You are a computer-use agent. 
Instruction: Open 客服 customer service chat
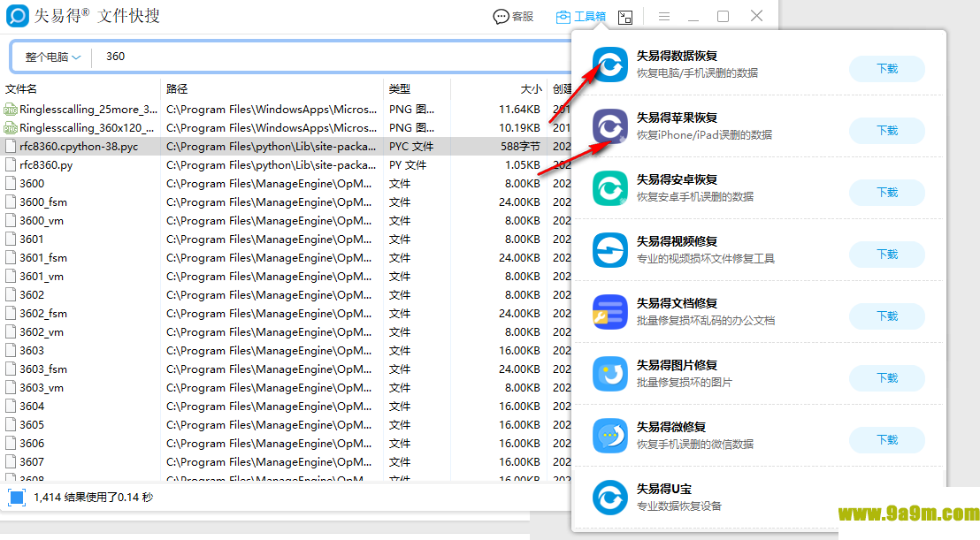pos(513,16)
